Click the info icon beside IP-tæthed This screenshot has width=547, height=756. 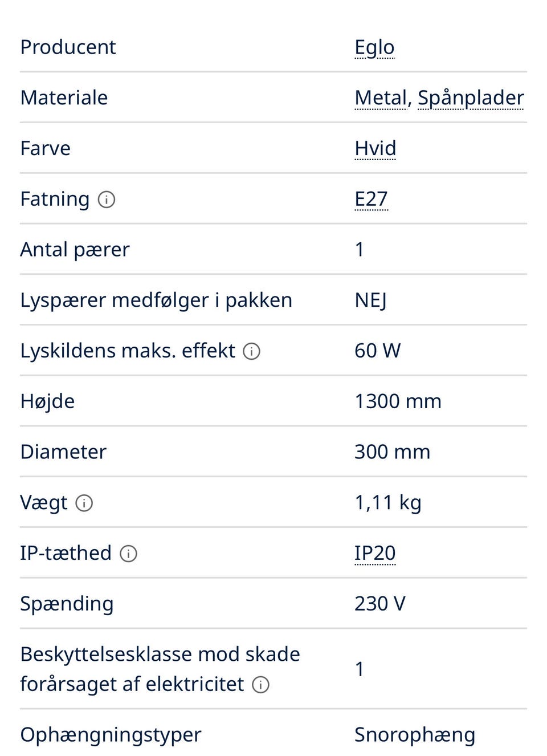point(128,554)
